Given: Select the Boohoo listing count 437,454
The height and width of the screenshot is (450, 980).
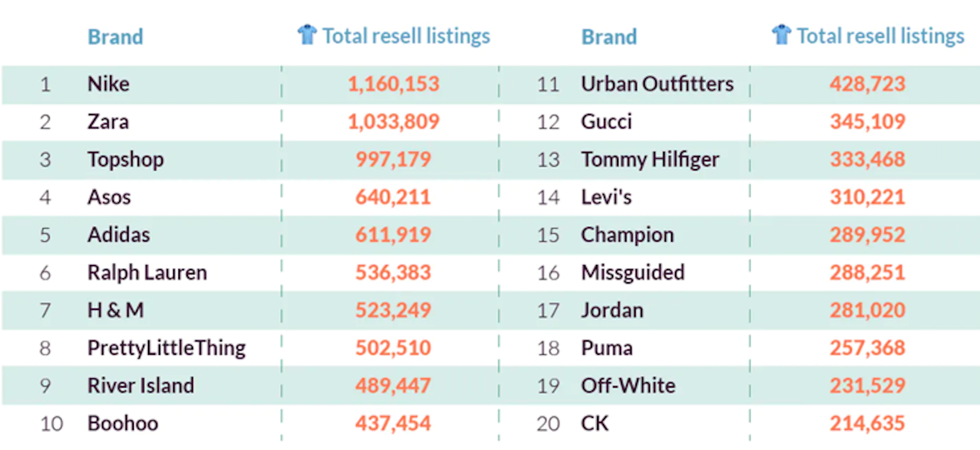Looking at the screenshot, I should [393, 424].
